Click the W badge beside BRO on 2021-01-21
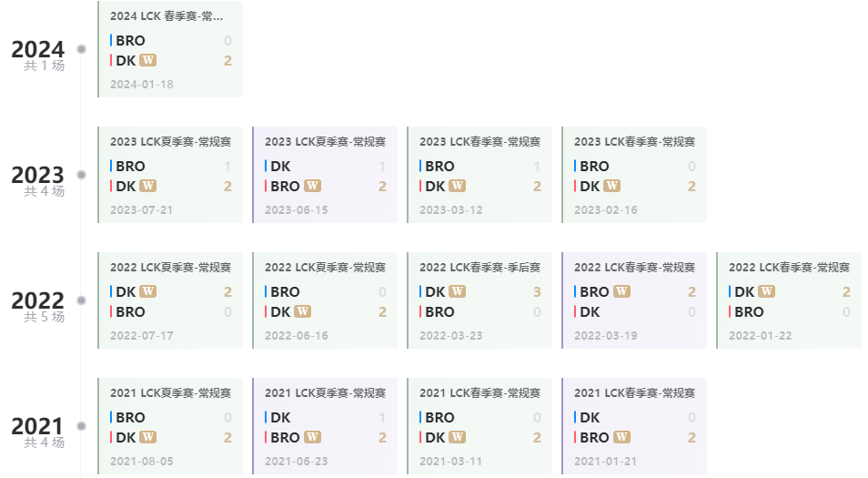This screenshot has width=868, height=478. [x=621, y=436]
